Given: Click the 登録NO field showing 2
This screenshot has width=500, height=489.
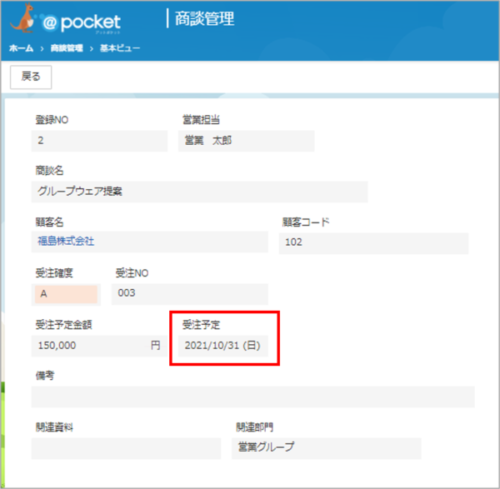Looking at the screenshot, I should click(99, 141).
